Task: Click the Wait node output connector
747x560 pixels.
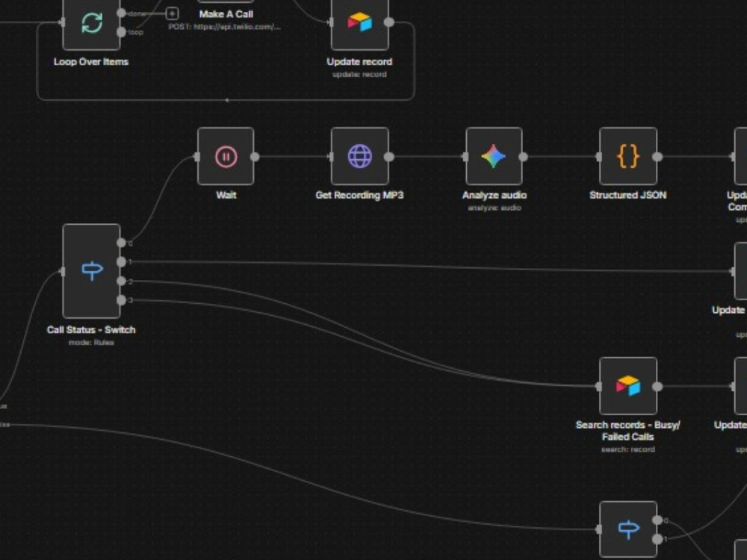Action: 255,157
